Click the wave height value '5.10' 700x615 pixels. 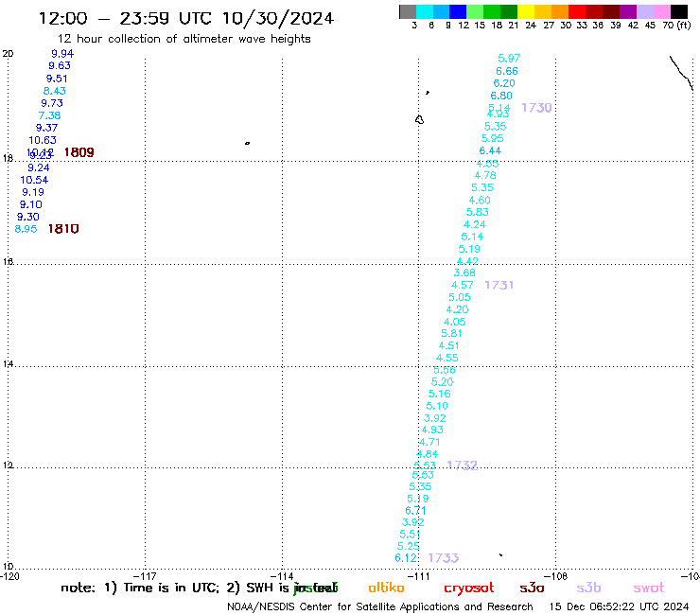point(437,406)
